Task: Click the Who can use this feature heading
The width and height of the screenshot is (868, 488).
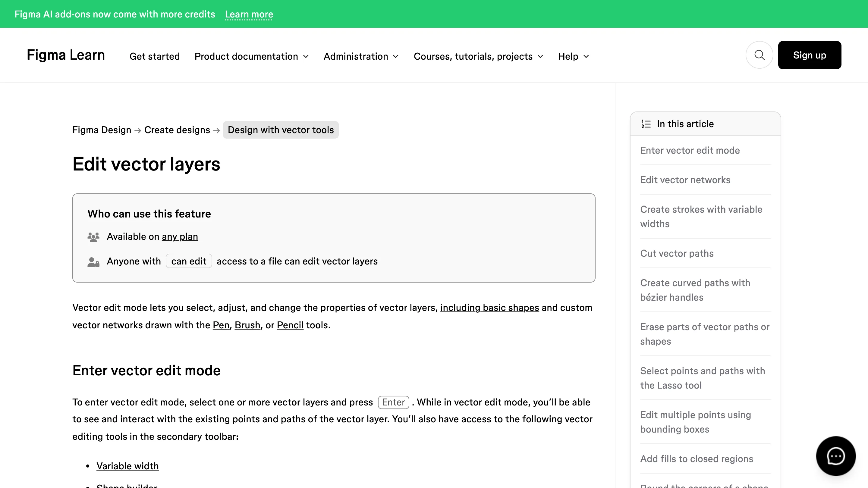Action: (x=149, y=214)
